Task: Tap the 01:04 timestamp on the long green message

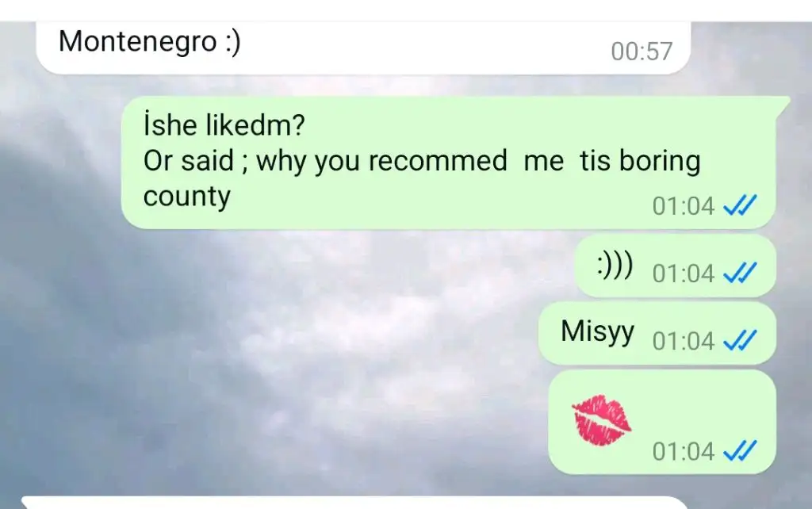Action: point(684,206)
